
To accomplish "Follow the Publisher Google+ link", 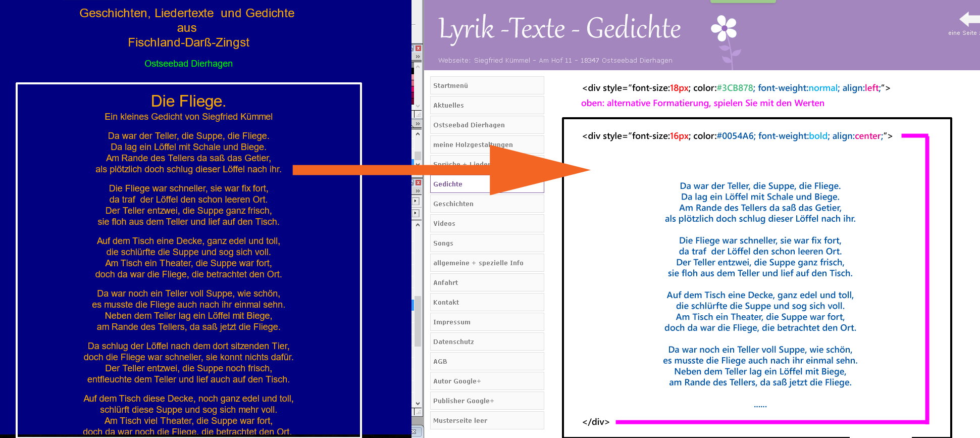I will point(487,401).
